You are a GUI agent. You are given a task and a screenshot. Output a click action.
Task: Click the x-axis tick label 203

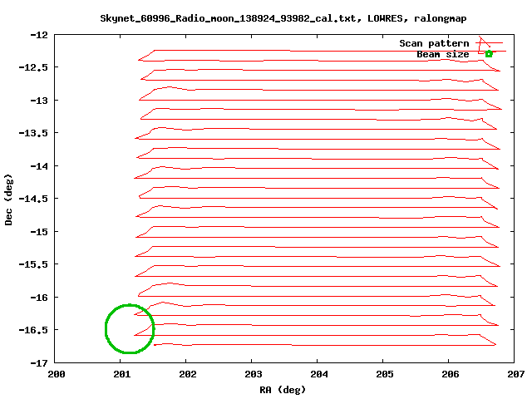pos(254,374)
